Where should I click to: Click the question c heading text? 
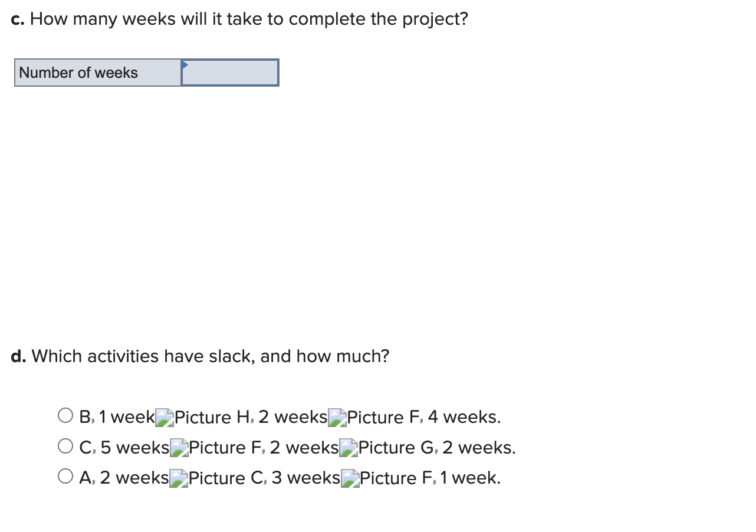click(238, 18)
